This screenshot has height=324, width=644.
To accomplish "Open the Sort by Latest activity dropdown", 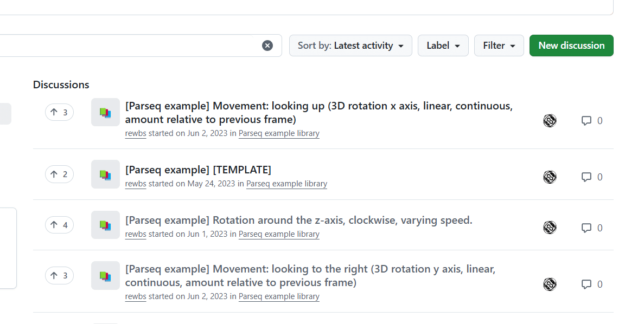I will click(x=350, y=45).
